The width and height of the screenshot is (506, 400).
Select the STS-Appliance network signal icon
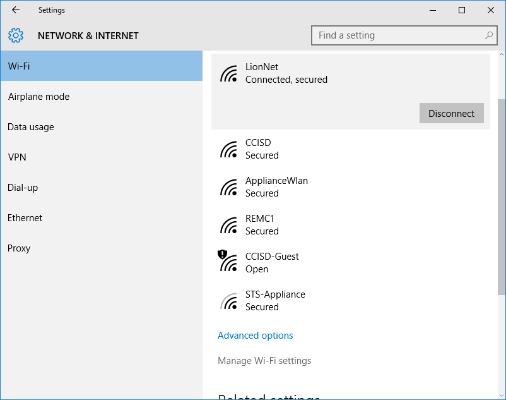pyautogui.click(x=229, y=301)
